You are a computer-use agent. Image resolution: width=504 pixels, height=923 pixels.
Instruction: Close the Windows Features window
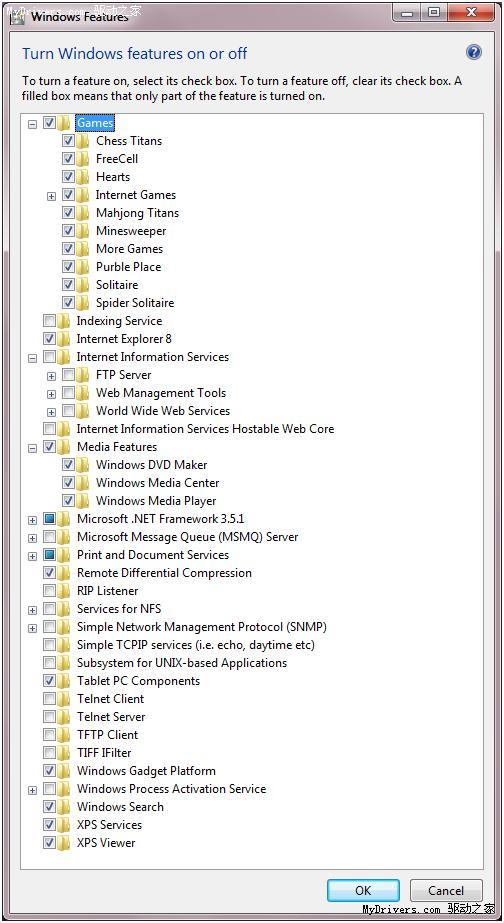tap(471, 12)
